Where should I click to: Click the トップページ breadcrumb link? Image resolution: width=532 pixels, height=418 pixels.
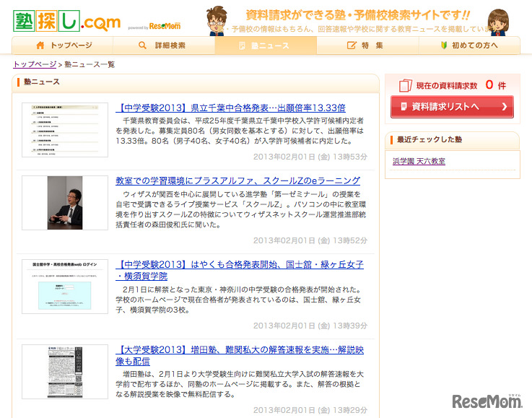click(35, 64)
